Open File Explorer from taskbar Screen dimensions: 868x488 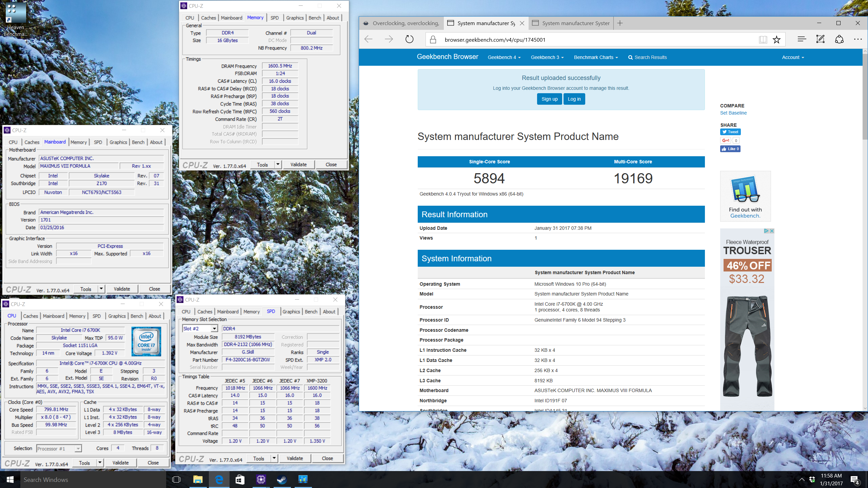(x=198, y=480)
